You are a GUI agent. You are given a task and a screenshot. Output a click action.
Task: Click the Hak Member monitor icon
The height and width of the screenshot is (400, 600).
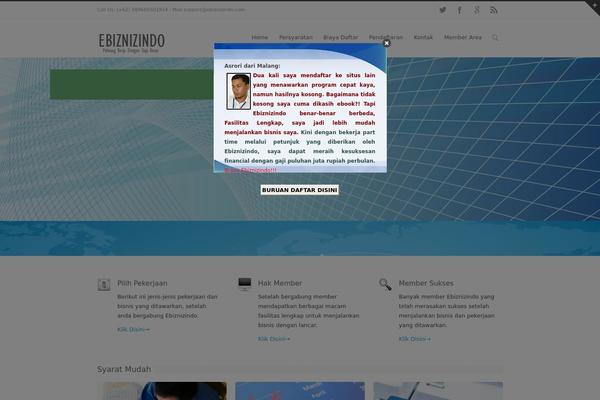click(x=245, y=284)
